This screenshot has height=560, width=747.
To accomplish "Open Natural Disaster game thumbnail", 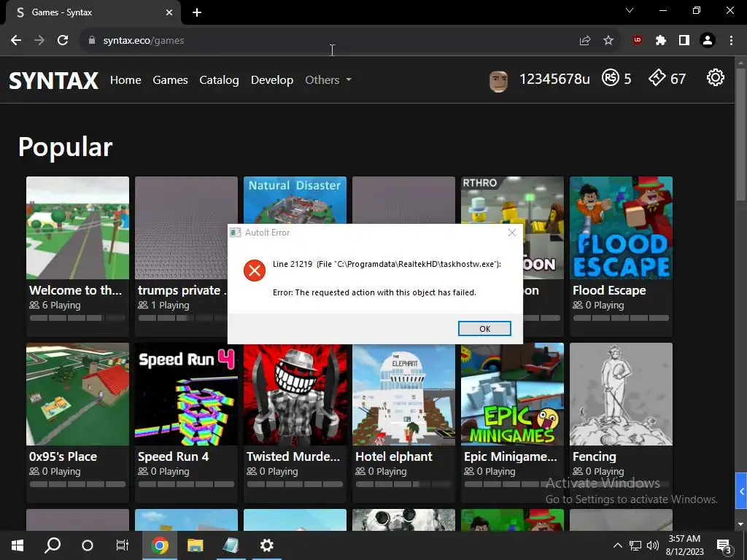I will [x=295, y=200].
